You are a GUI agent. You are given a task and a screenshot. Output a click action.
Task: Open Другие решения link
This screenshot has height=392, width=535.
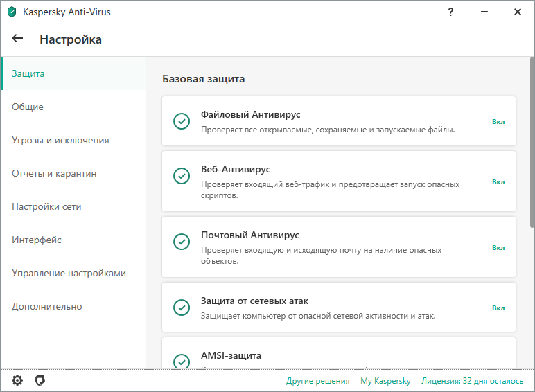[x=317, y=381]
